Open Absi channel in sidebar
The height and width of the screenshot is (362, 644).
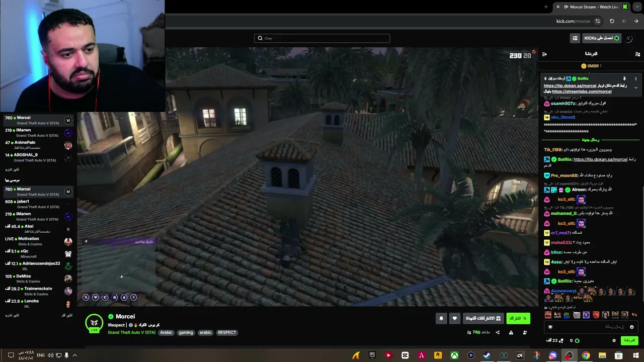pos(39,229)
